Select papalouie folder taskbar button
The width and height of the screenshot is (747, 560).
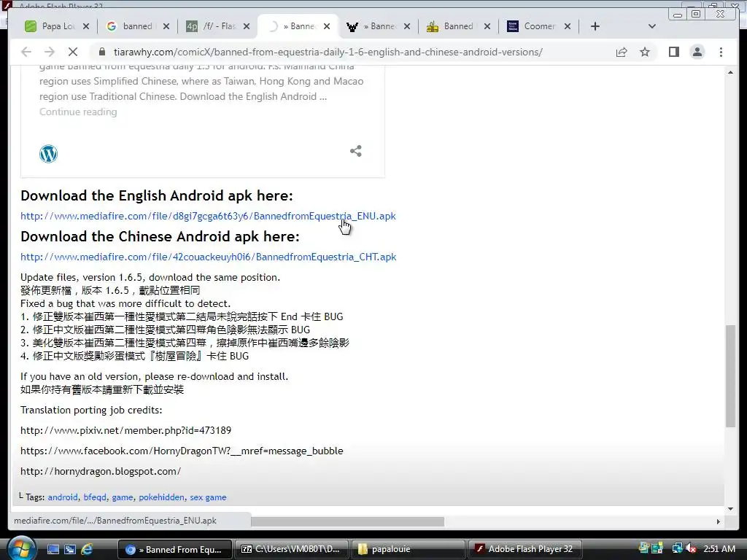tap(409, 549)
